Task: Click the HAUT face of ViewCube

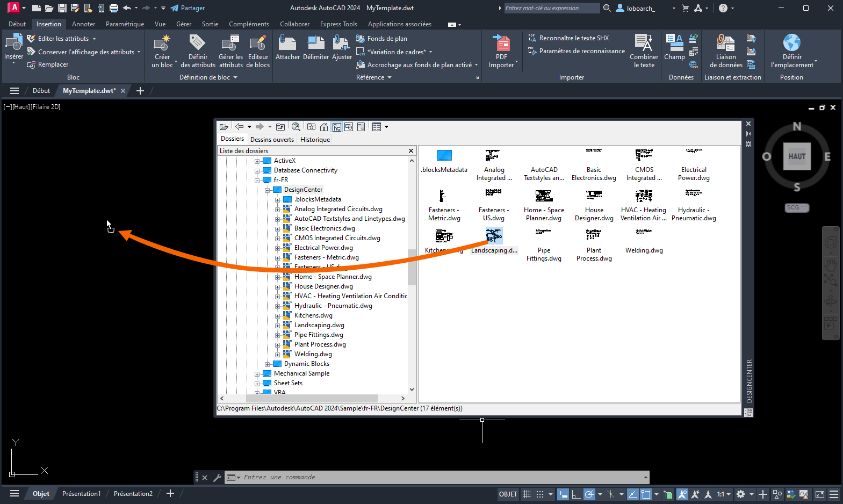Action: point(797,156)
